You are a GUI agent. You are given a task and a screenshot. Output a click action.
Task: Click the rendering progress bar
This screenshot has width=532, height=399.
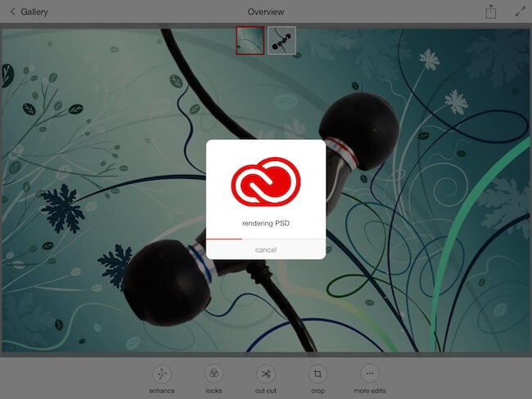point(266,239)
